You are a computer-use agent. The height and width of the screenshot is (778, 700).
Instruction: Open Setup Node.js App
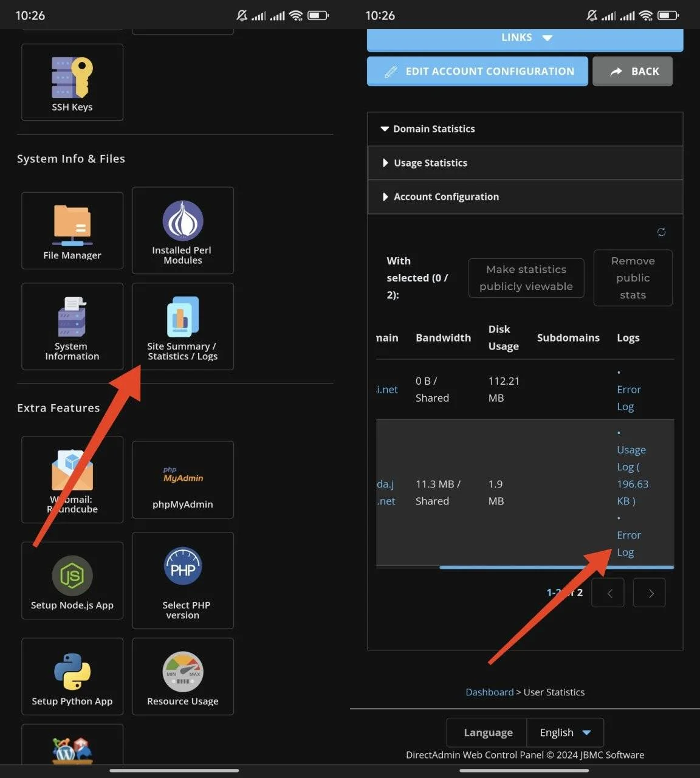[x=72, y=580]
